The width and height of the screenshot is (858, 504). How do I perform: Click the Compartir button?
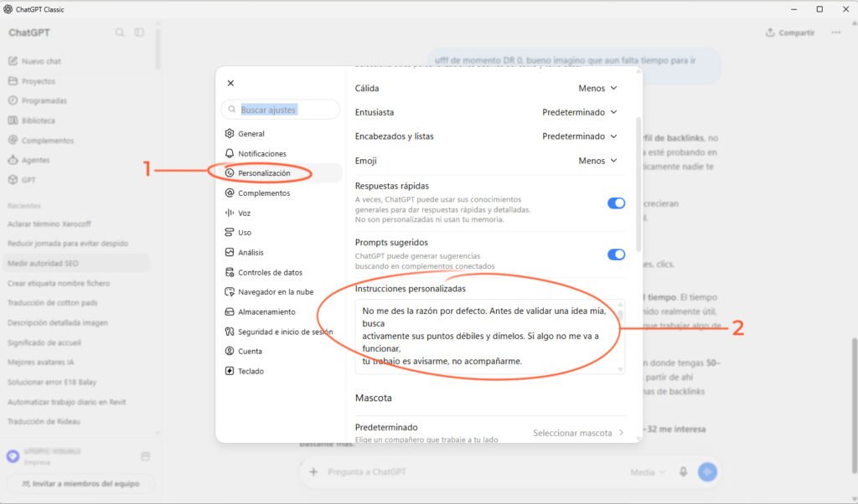(x=790, y=33)
